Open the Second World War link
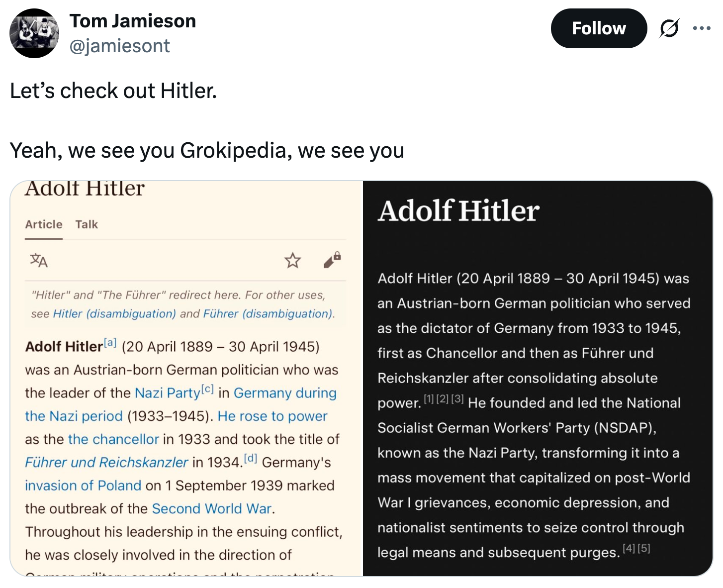The image size is (723, 588). tap(212, 509)
